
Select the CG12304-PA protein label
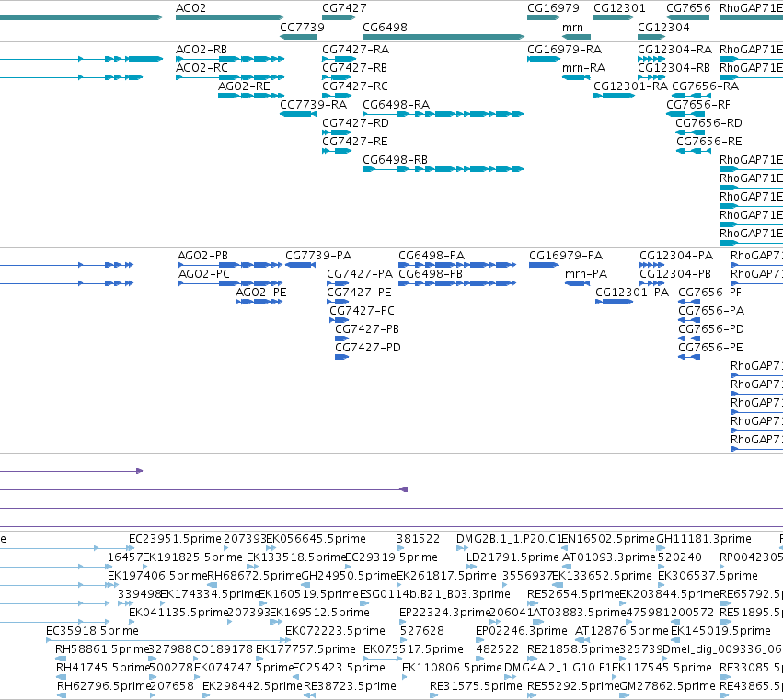676,256
